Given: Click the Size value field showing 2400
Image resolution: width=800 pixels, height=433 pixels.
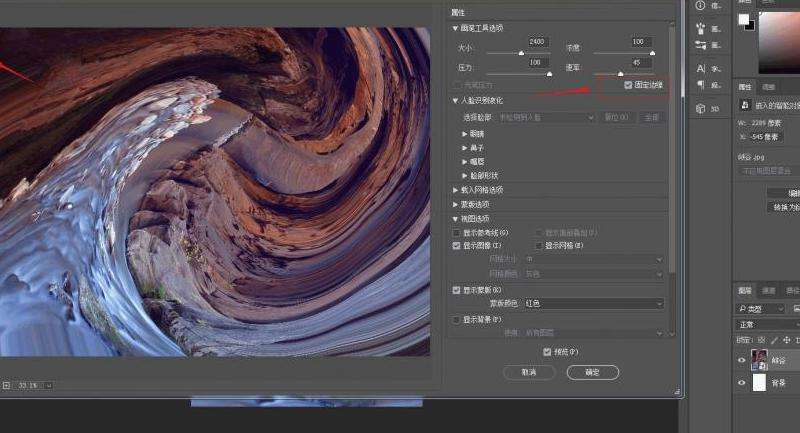Looking at the screenshot, I should coord(538,42).
